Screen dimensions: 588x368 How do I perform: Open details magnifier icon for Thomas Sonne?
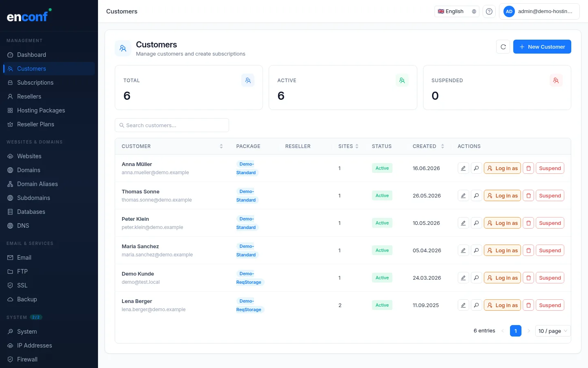tap(476, 195)
